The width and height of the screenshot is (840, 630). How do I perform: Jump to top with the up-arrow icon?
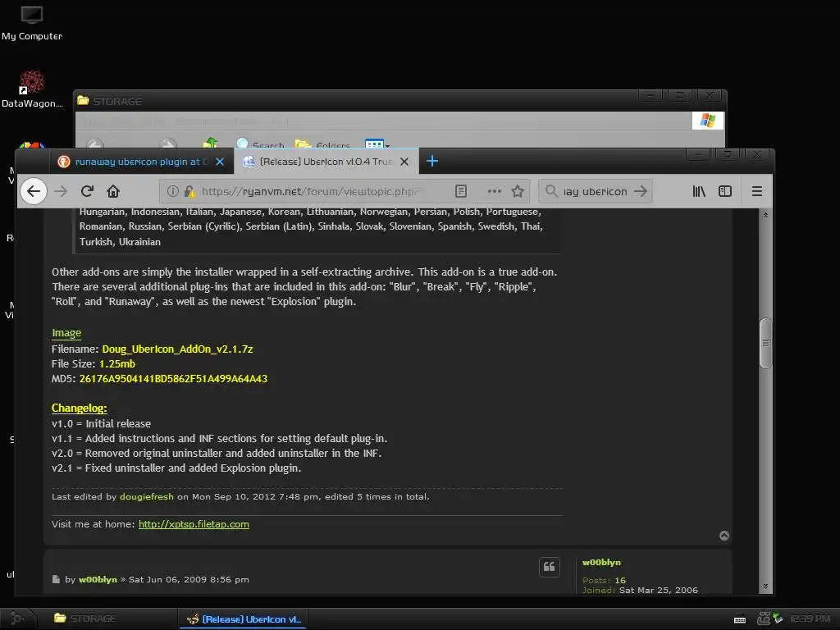pos(724,536)
